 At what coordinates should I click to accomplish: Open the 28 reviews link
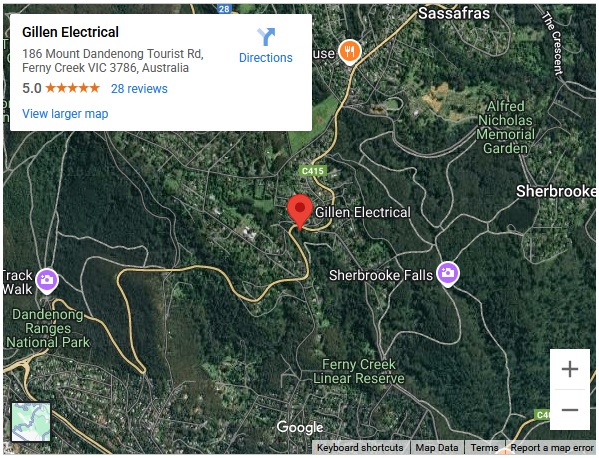[139, 89]
